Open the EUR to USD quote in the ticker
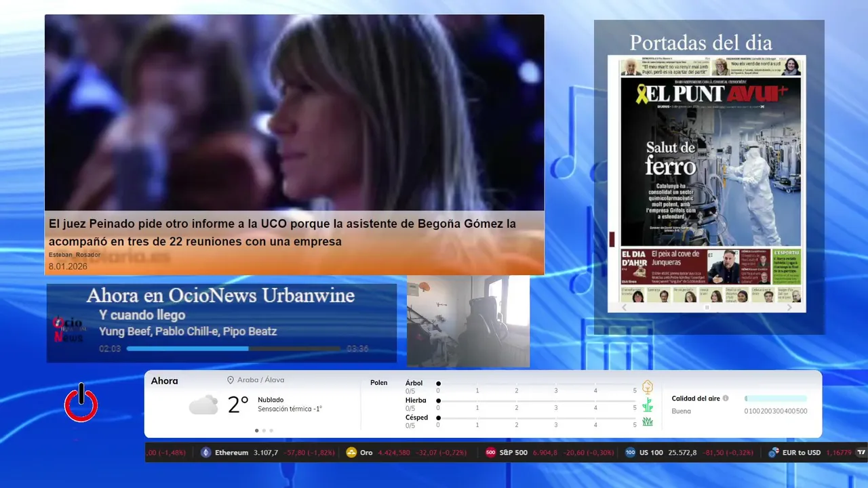Screen dimensions: 868x488 (810, 452)
